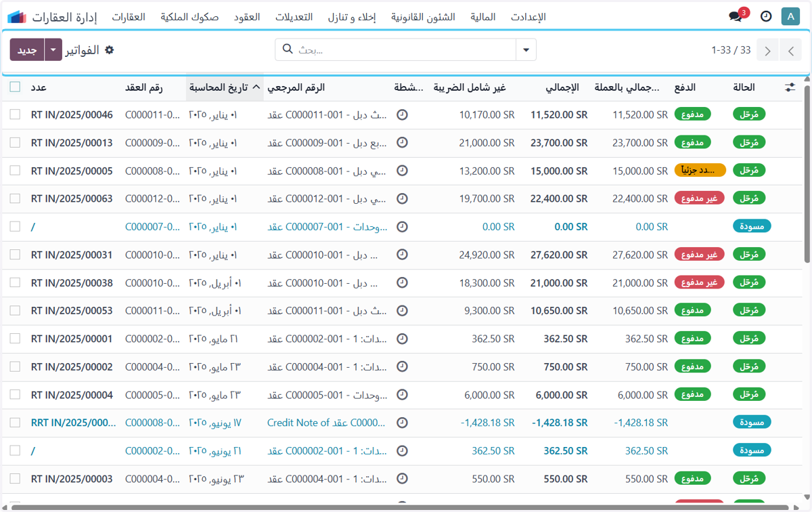This screenshot has width=812, height=512.
Task: Open credit note RRT IN/2025/000...
Action: (73, 423)
